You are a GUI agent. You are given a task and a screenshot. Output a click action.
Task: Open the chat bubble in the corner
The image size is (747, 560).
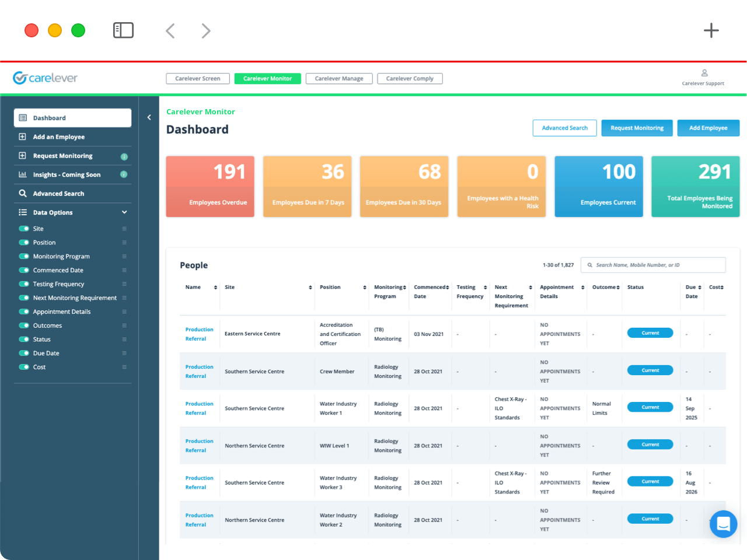click(723, 524)
